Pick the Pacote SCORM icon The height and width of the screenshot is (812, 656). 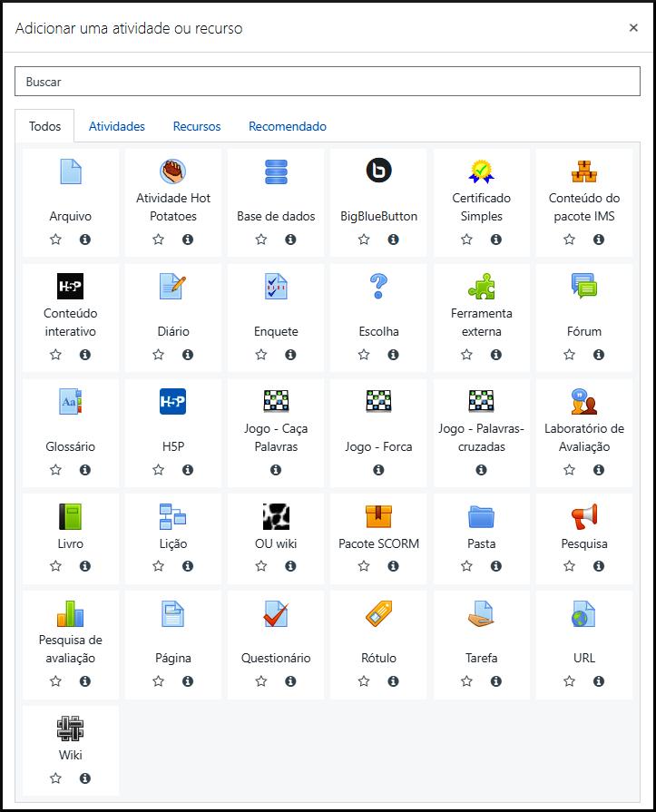point(378,516)
